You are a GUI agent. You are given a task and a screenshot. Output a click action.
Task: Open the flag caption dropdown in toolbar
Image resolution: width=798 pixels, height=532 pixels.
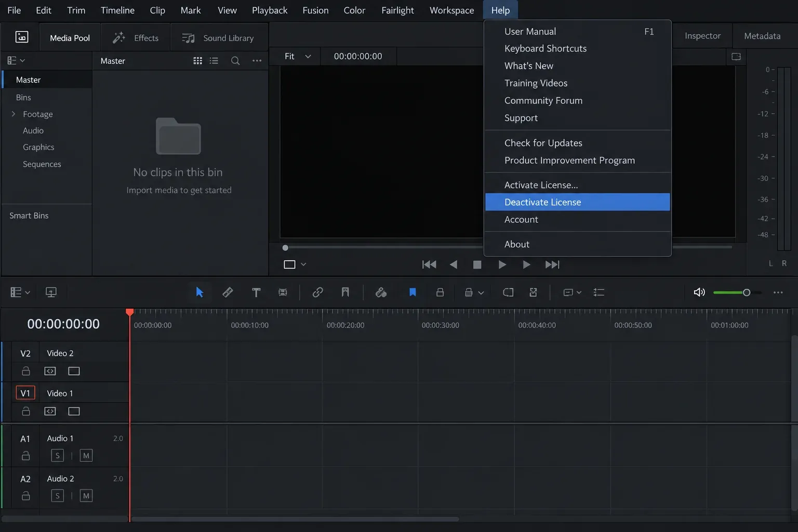point(573,292)
